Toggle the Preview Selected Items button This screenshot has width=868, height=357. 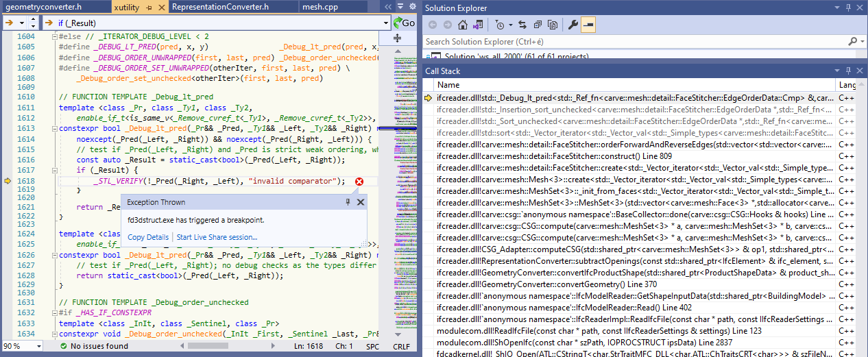[x=588, y=25]
